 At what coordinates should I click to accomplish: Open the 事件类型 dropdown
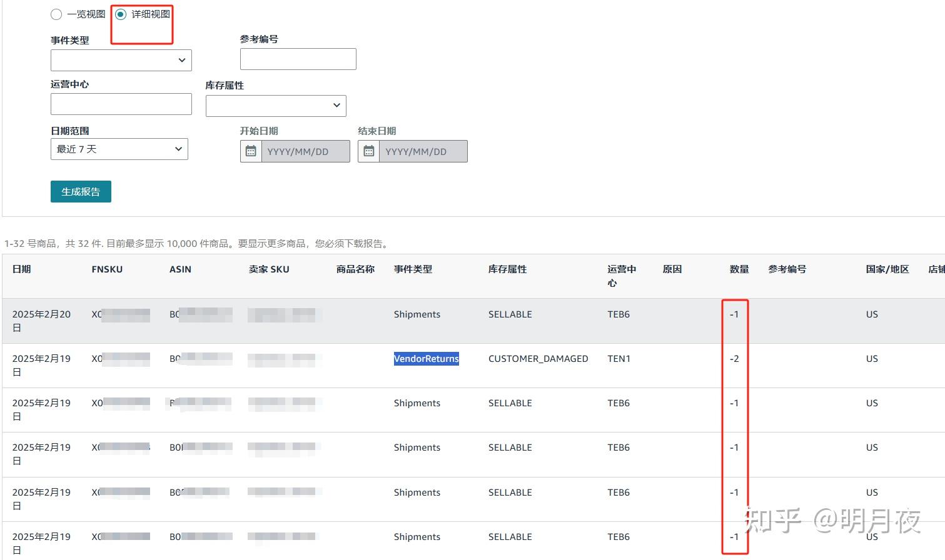(121, 60)
